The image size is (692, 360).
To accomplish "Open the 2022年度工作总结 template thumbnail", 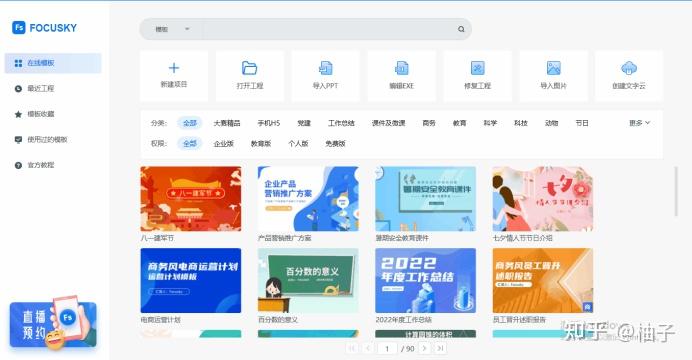I will (x=425, y=281).
